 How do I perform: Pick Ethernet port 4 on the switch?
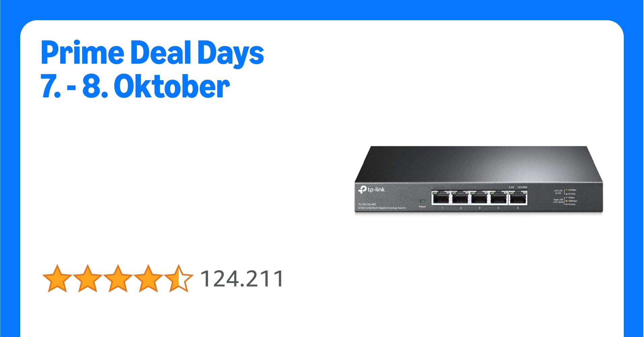pos(498,198)
